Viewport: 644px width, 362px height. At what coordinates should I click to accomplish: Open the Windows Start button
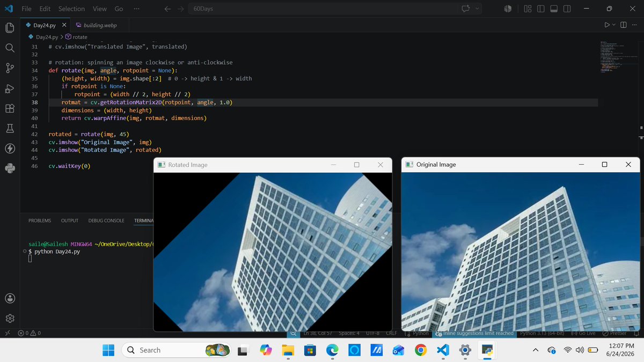(108, 350)
